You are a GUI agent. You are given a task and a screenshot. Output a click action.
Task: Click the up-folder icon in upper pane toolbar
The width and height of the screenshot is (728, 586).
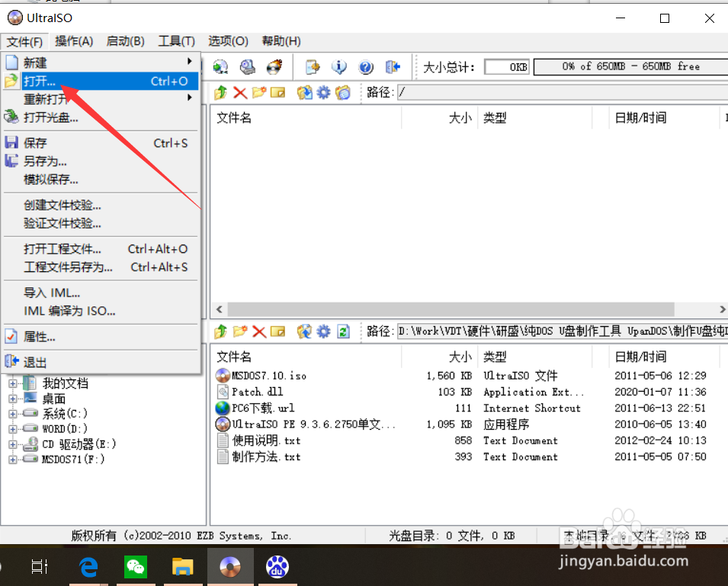220,92
